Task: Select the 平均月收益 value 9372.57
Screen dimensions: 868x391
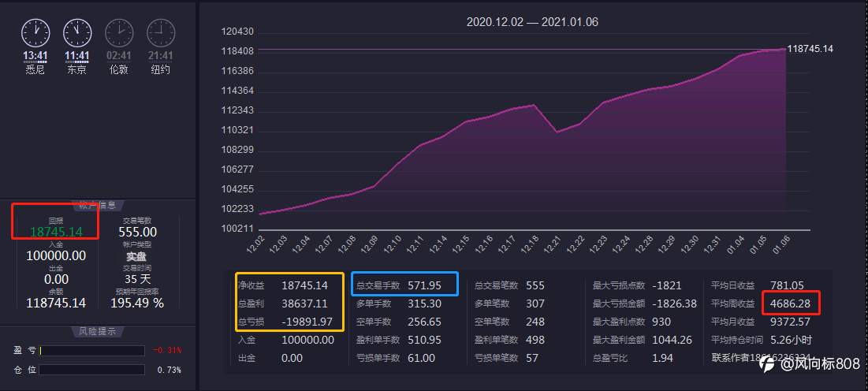Action: coord(789,322)
